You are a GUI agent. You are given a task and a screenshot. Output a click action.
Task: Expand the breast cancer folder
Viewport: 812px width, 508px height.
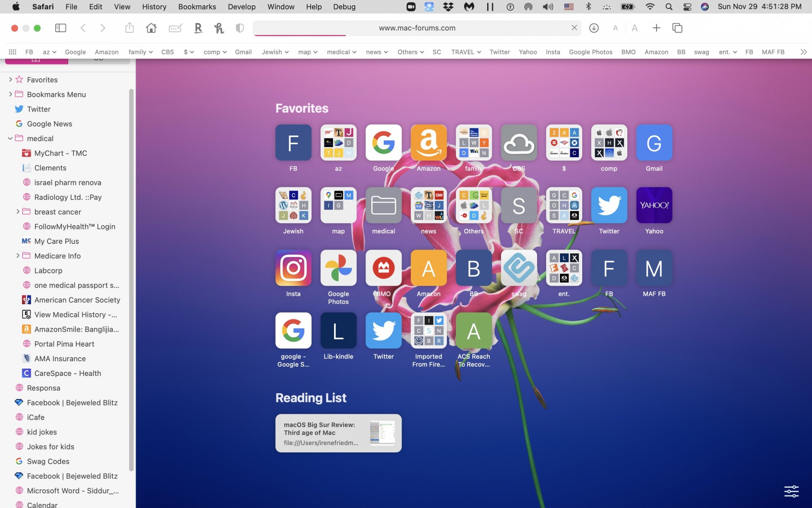[17, 212]
